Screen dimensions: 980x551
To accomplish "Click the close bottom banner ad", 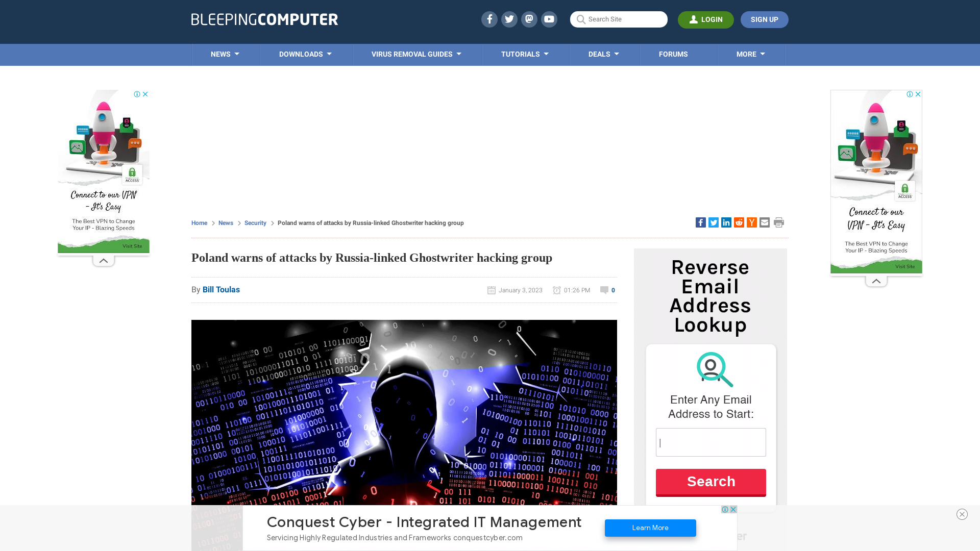I will (963, 514).
